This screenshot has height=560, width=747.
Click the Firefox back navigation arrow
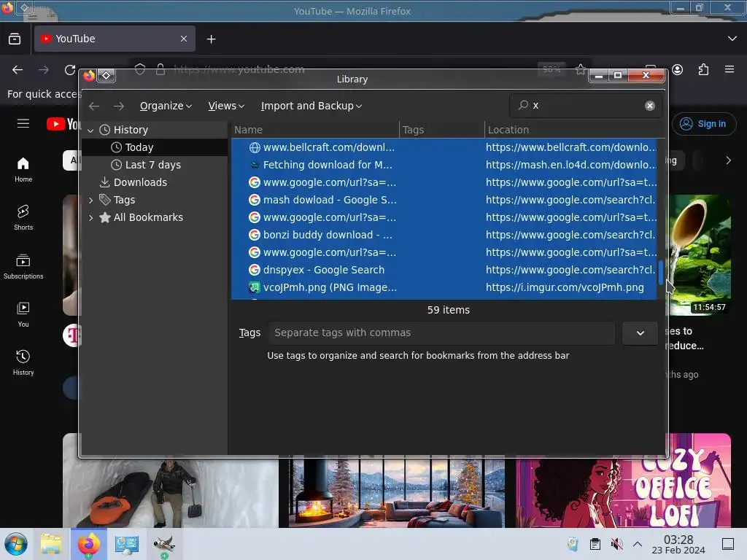(x=18, y=70)
